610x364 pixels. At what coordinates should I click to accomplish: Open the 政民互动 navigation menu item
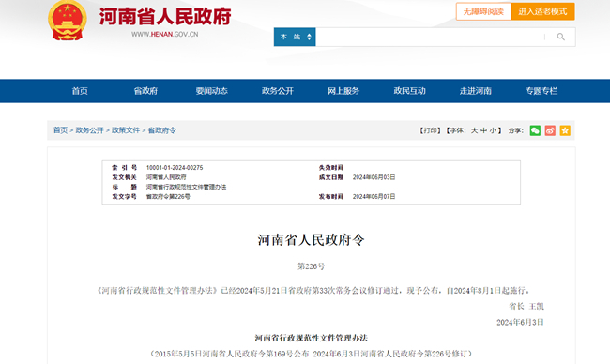coord(410,91)
